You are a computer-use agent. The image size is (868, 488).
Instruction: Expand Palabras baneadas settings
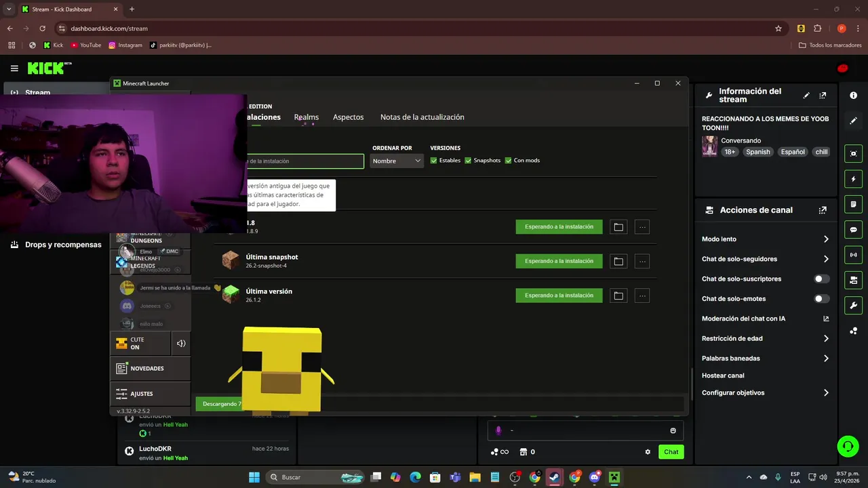click(766, 358)
